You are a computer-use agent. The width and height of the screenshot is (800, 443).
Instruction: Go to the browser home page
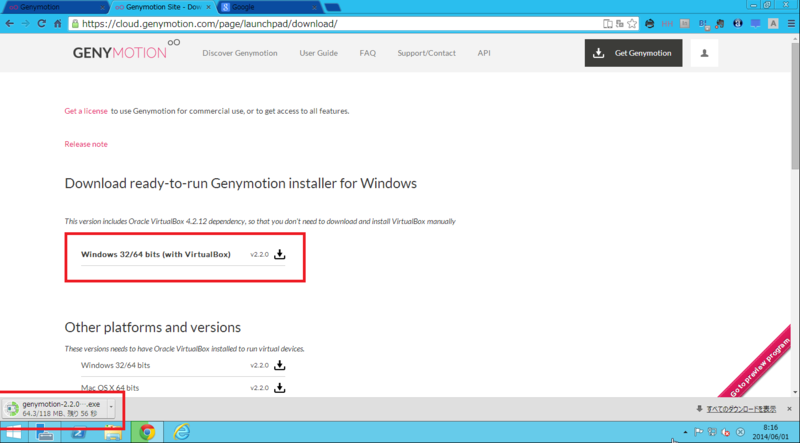click(x=58, y=23)
